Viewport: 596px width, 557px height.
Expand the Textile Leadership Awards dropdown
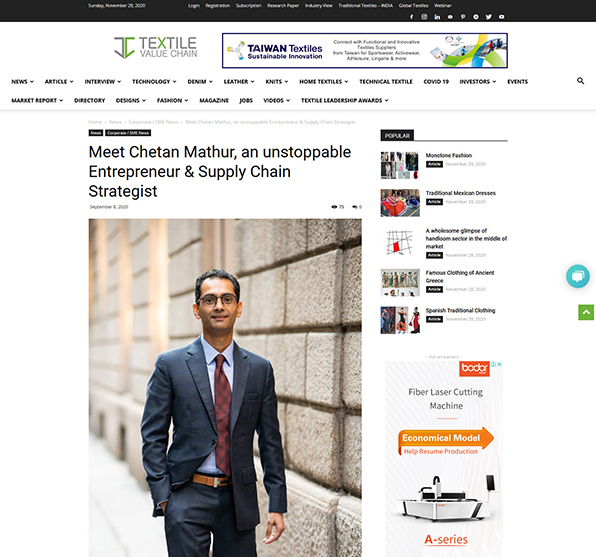(x=344, y=100)
